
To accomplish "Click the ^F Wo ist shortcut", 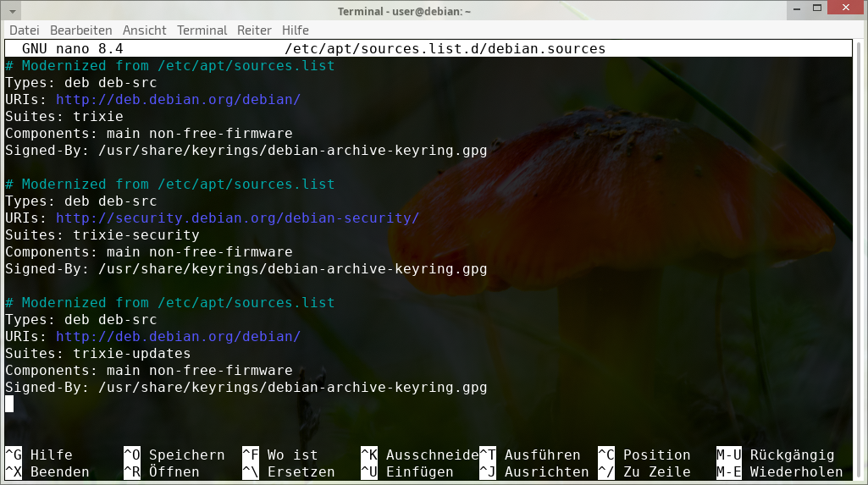I will click(x=279, y=455).
